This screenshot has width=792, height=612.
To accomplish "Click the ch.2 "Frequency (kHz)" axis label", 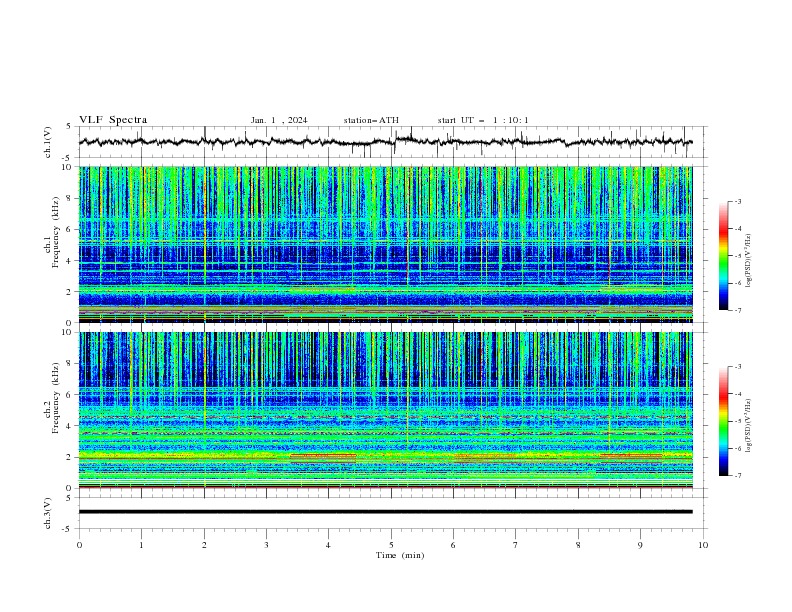I will tap(56, 398).
